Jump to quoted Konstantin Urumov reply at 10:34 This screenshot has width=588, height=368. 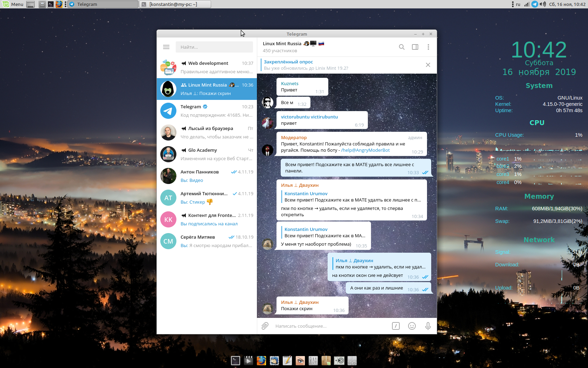(352, 197)
